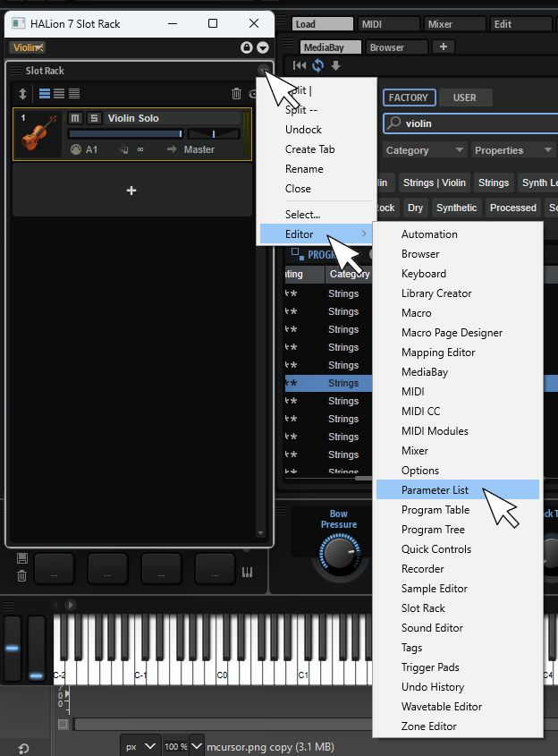Click the Bow Pressure knob

click(339, 554)
